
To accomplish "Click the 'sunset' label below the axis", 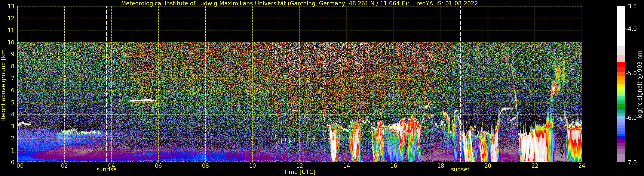I will point(460,170).
